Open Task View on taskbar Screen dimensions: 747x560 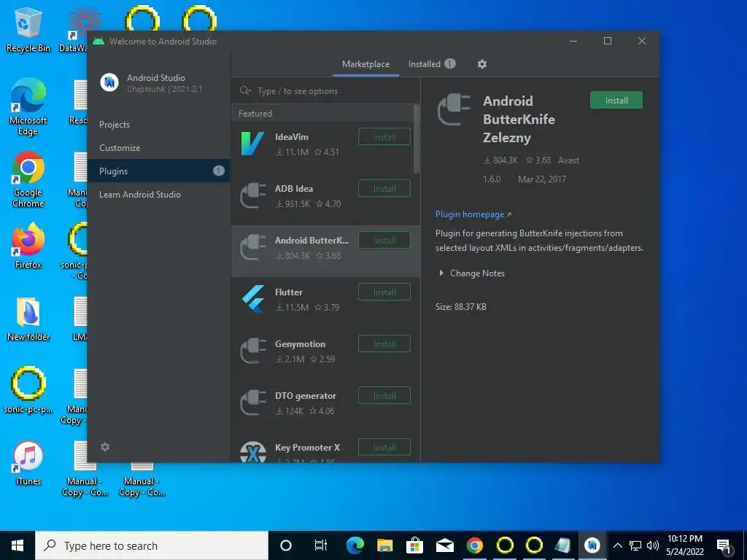tap(321, 545)
